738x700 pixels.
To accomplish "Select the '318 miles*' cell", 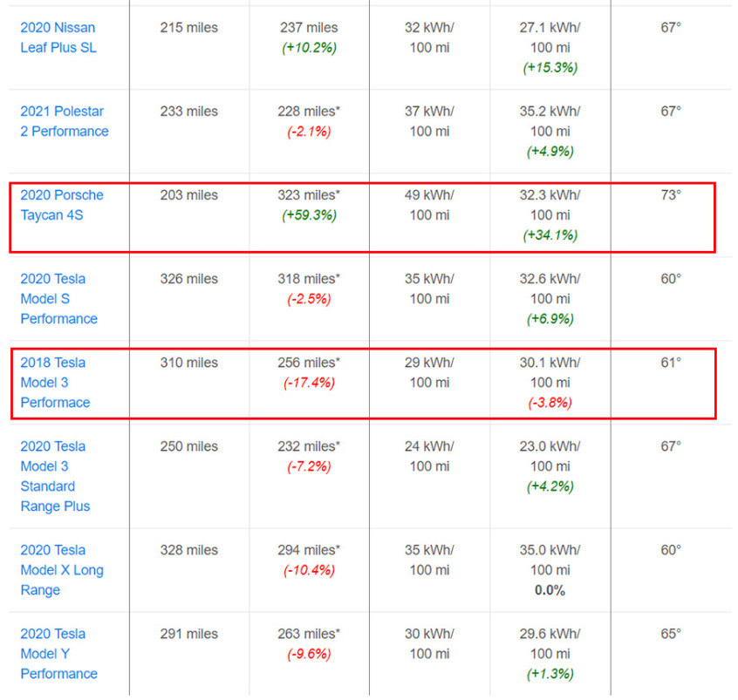I will [x=309, y=279].
